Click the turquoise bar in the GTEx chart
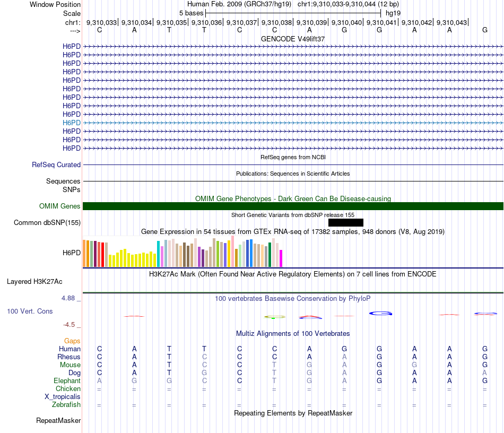Viewport: 504px width, 433px height. (x=158, y=254)
